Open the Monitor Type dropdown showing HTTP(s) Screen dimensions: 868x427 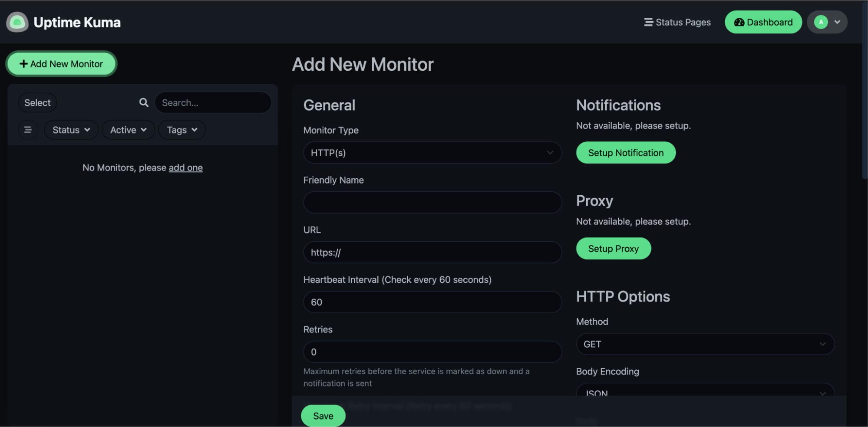[432, 153]
